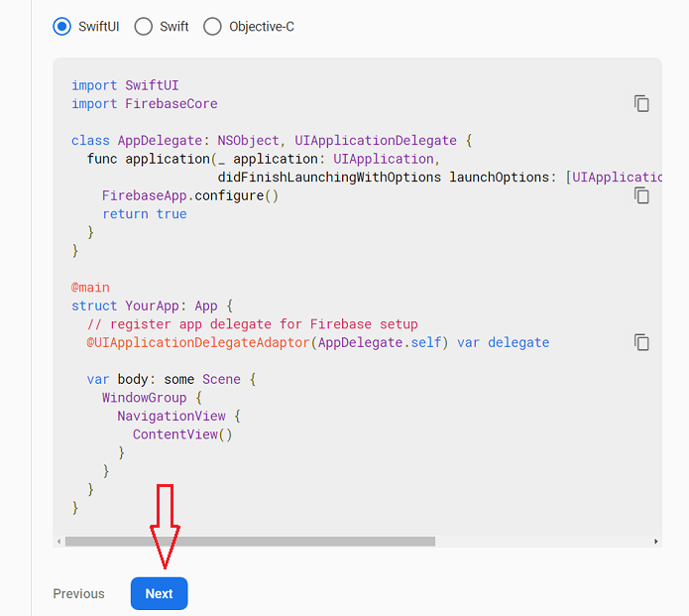This screenshot has height=616, width=689.
Task: Click the 'ContentView()' text
Action: click(182, 434)
